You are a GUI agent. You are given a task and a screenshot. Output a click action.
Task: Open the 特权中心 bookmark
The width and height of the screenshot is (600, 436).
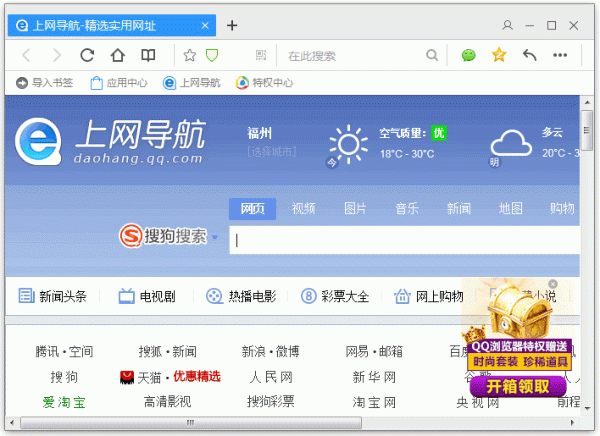[x=264, y=83]
